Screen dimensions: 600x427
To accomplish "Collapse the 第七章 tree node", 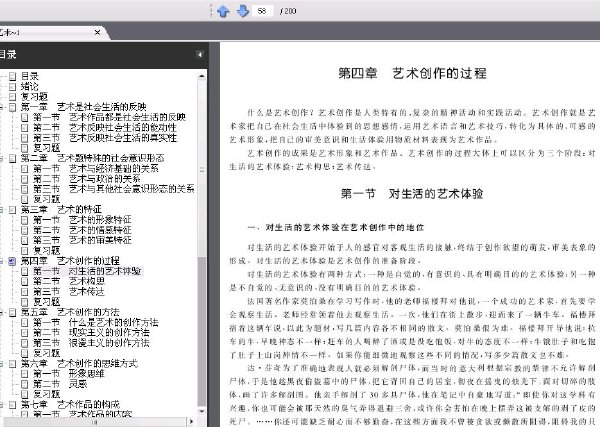I will pyautogui.click(x=1, y=405).
